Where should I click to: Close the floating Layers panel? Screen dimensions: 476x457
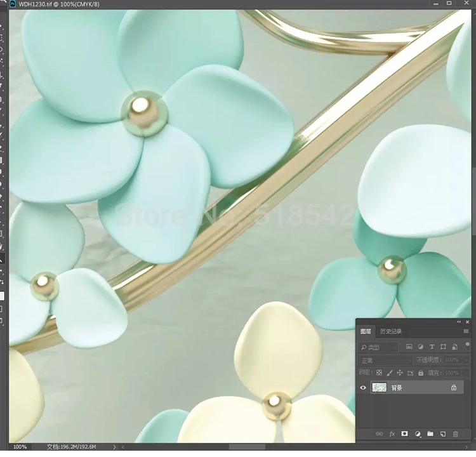tap(468, 322)
